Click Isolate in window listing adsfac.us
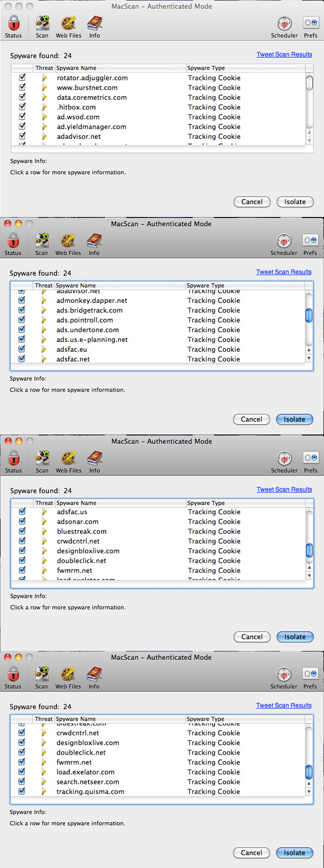Image resolution: width=324 pixels, height=868 pixels. (295, 637)
